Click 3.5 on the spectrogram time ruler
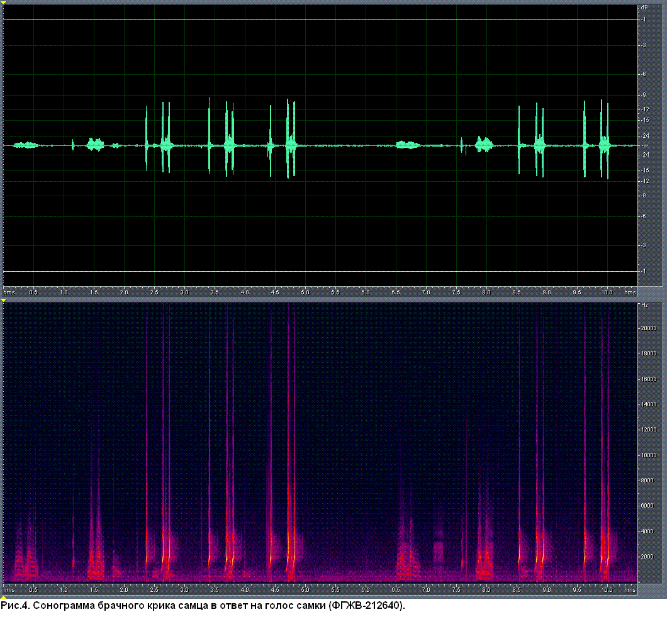Viewport: 672px width, 629px height. [215, 589]
